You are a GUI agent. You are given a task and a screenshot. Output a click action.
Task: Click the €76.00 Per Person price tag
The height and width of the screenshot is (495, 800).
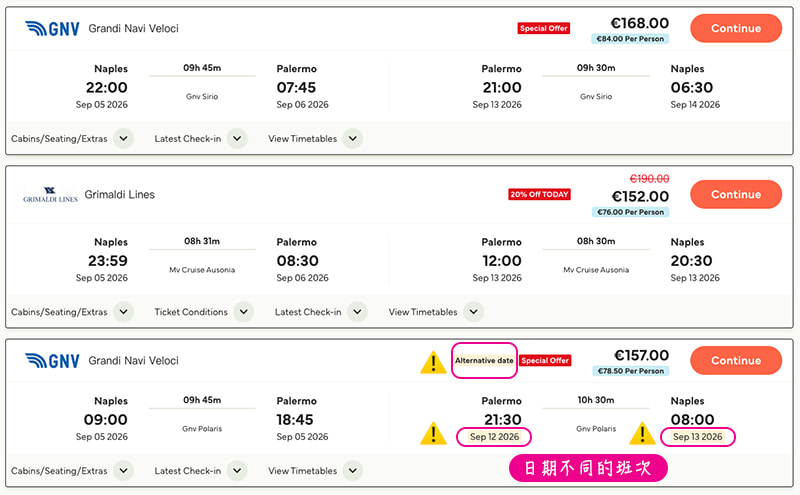click(630, 212)
